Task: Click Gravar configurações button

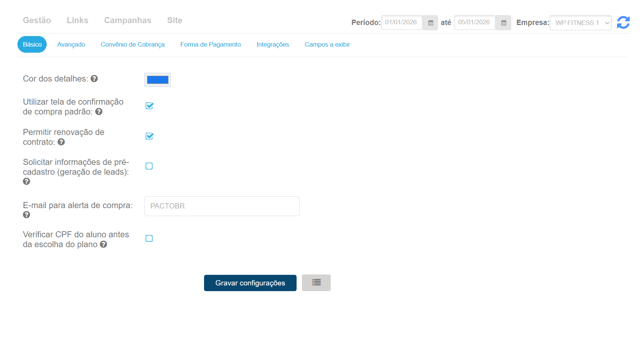Action: point(250,283)
